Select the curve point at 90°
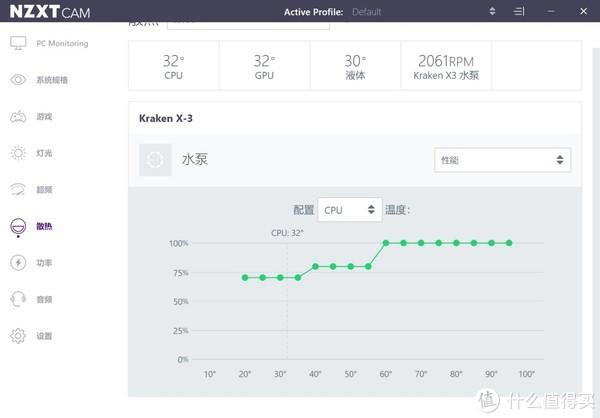 coord(491,243)
